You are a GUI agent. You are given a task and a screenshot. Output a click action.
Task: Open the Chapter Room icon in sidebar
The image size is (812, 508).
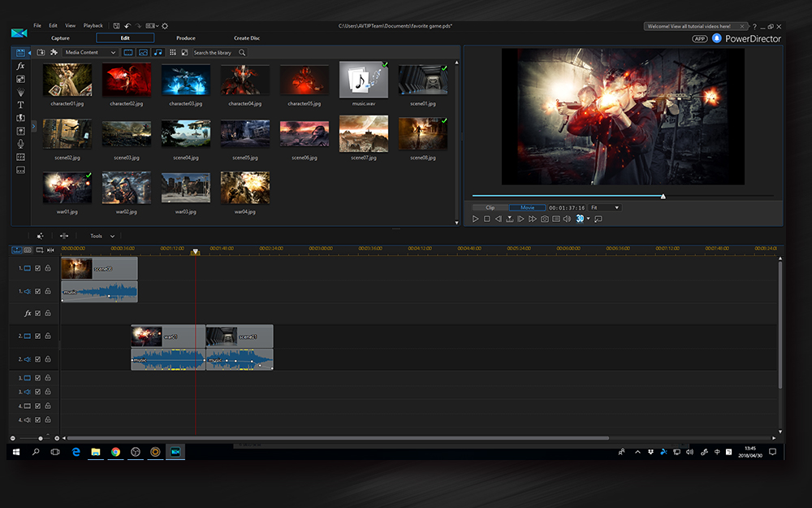20,157
